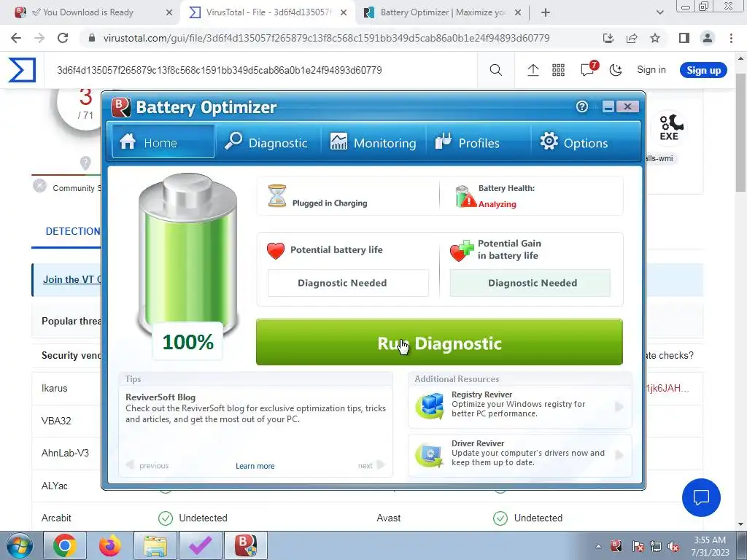The height and width of the screenshot is (560, 747).
Task: Open the Registry Reviver resource
Action: coord(519,406)
